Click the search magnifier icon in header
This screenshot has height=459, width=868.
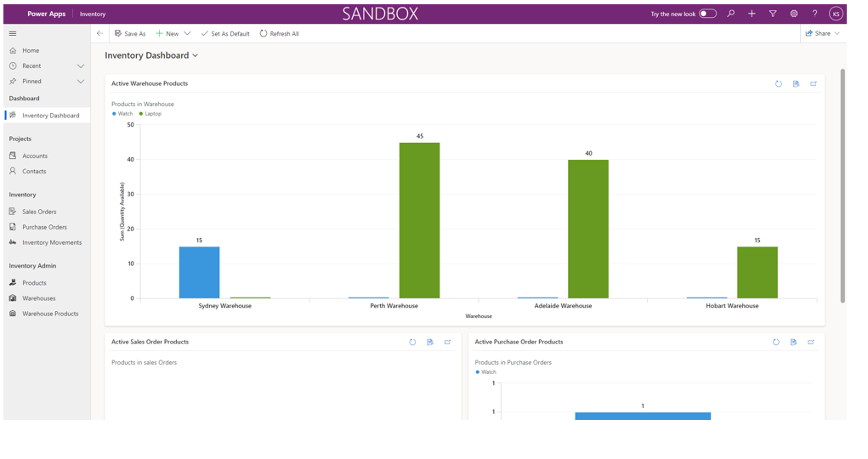point(730,14)
